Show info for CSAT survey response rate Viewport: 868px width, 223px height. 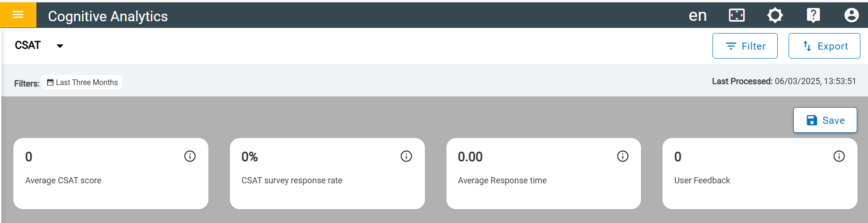pos(407,156)
